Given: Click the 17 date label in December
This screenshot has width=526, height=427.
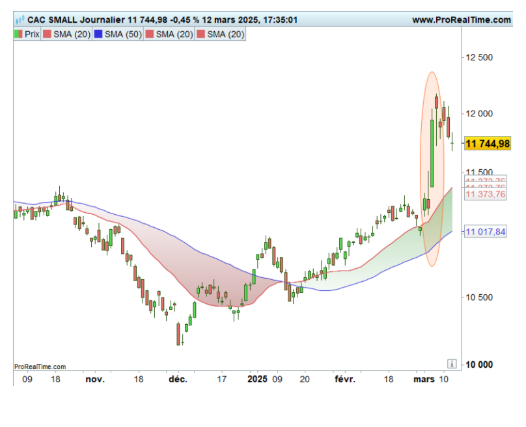Looking at the screenshot, I should [x=221, y=379].
